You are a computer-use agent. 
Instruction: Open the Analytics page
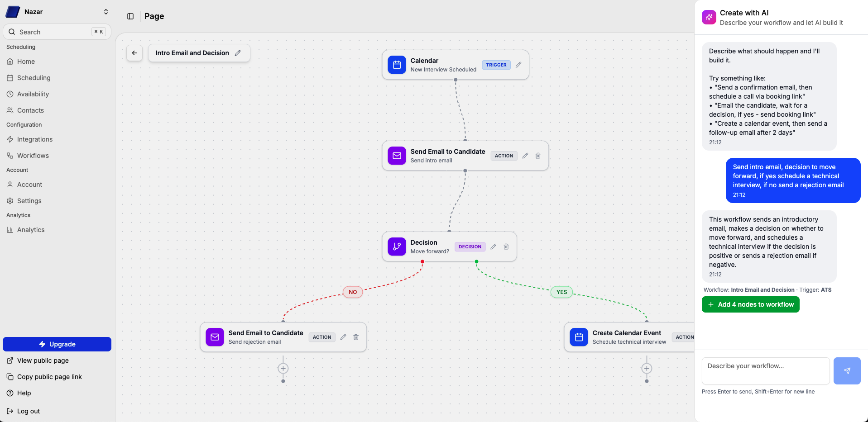coord(30,230)
